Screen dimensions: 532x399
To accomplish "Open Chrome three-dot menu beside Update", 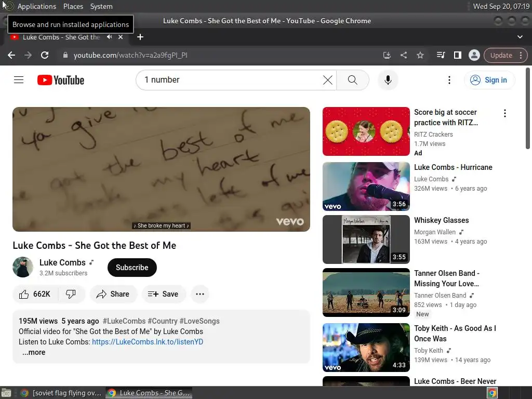I will pyautogui.click(x=521, y=55).
